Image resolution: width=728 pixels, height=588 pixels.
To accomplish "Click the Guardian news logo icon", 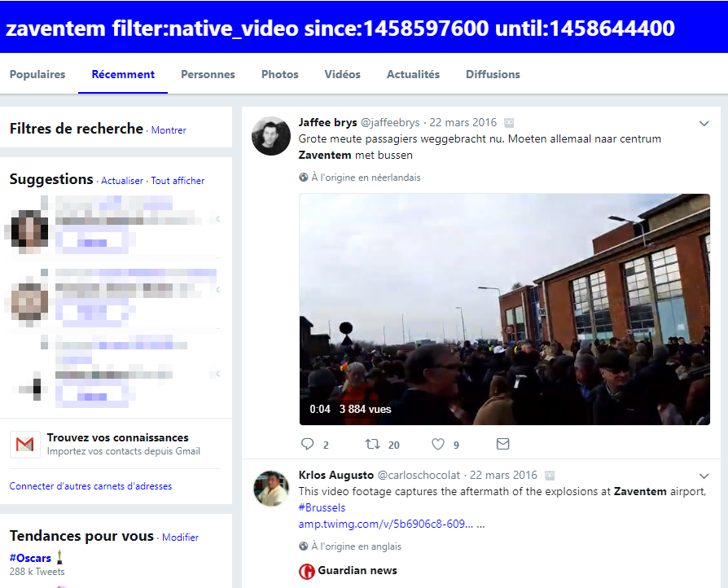I will coord(306,571).
